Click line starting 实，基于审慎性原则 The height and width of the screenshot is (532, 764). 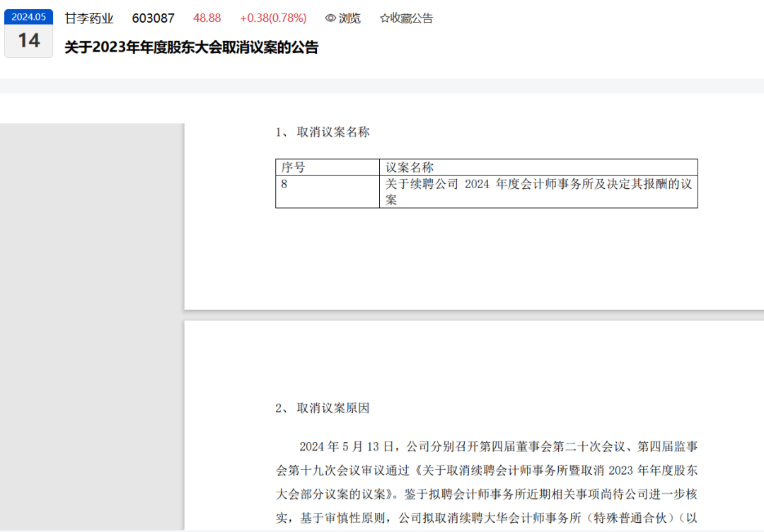point(487,518)
